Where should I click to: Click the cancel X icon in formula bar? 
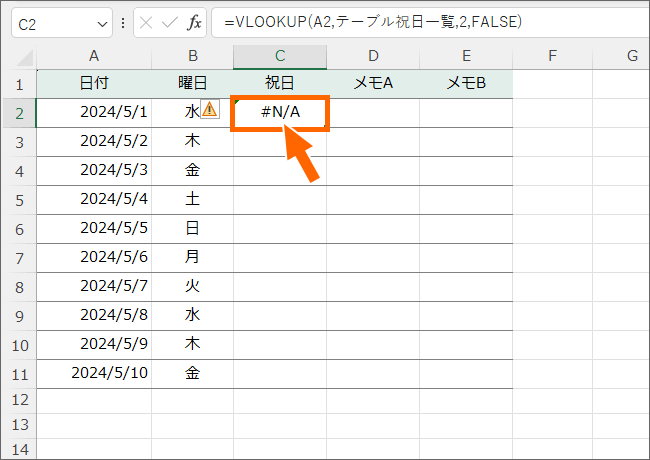coord(146,22)
